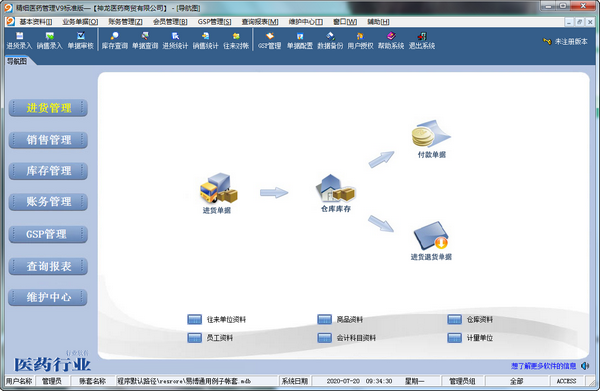Screen dimensions: 600x391
Task: Click the 退出系统 toolbar icon
Action: [422, 41]
